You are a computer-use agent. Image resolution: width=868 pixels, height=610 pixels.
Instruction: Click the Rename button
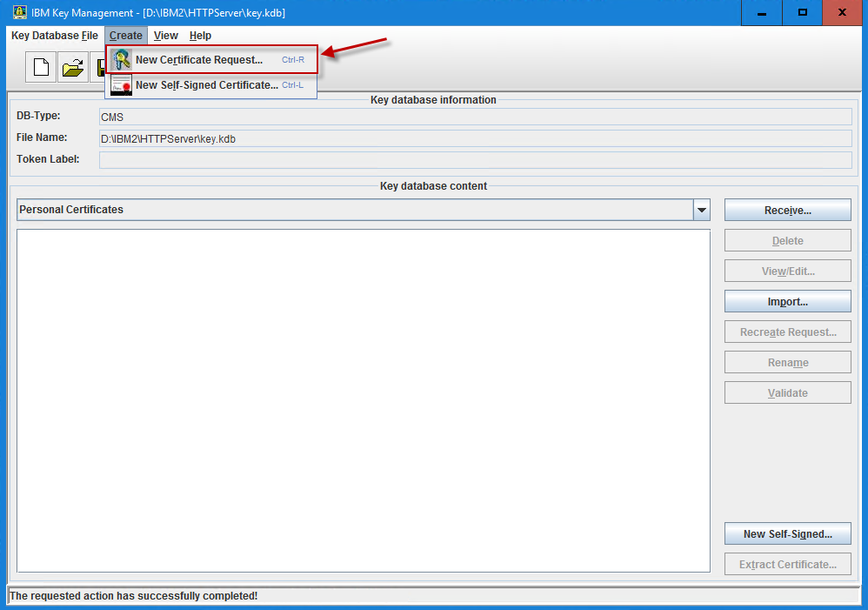coord(787,362)
